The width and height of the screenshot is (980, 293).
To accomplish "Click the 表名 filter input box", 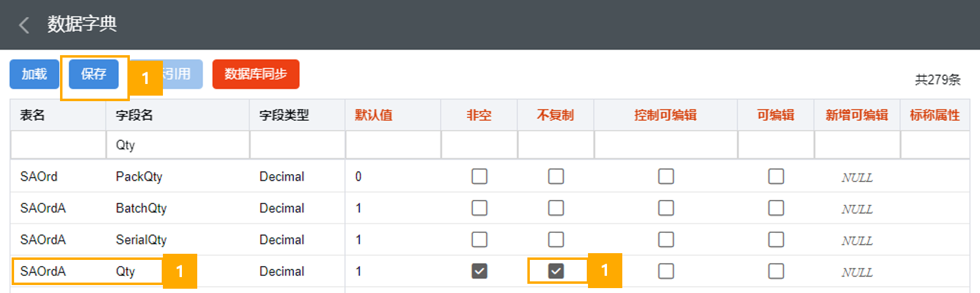I will pos(58,145).
